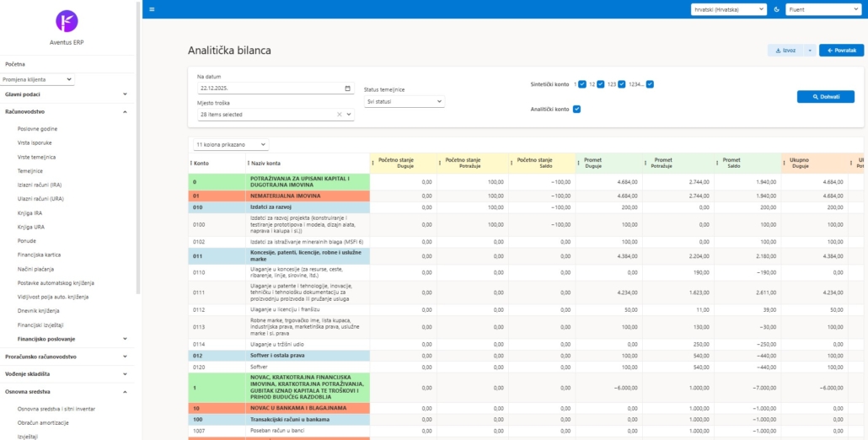Click the Povratak button
Image resolution: width=868 pixels, height=440 pixels.
tap(841, 51)
